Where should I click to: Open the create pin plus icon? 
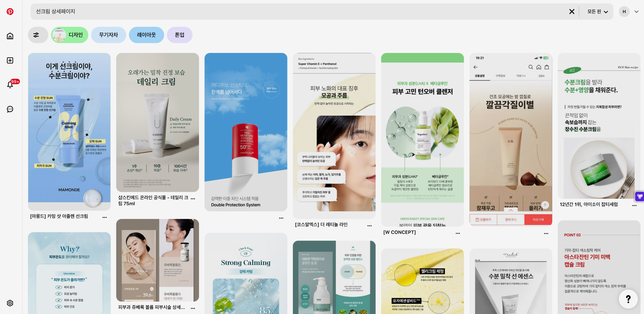pyautogui.click(x=10, y=60)
